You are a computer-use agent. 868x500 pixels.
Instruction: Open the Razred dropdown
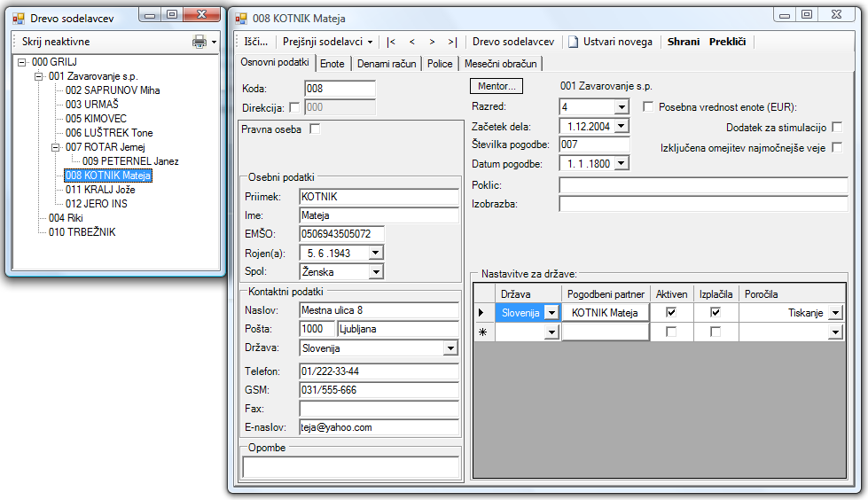[621, 107]
